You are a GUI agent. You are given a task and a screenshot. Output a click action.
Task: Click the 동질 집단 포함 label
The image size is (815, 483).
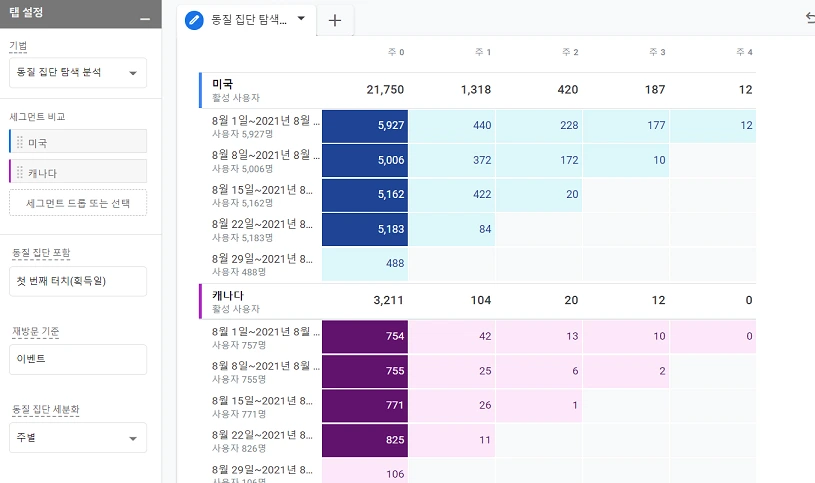pyautogui.click(x=41, y=253)
